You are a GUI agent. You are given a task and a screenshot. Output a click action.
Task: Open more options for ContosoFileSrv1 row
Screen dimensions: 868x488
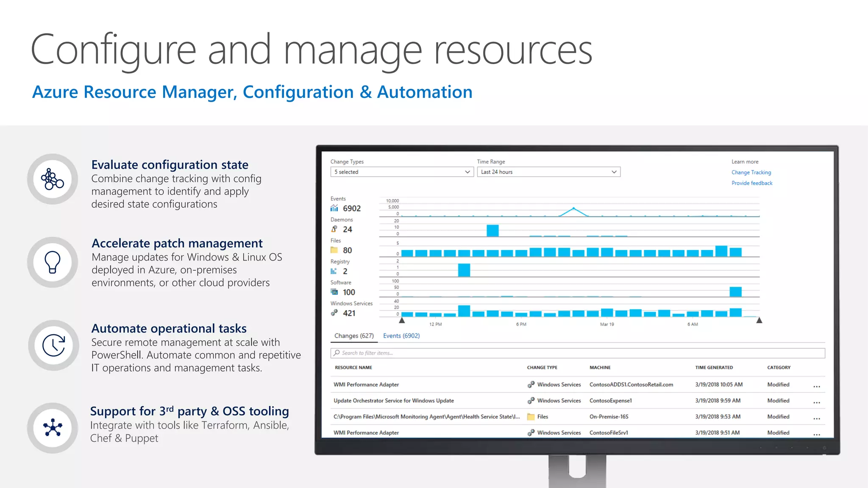pyautogui.click(x=817, y=435)
